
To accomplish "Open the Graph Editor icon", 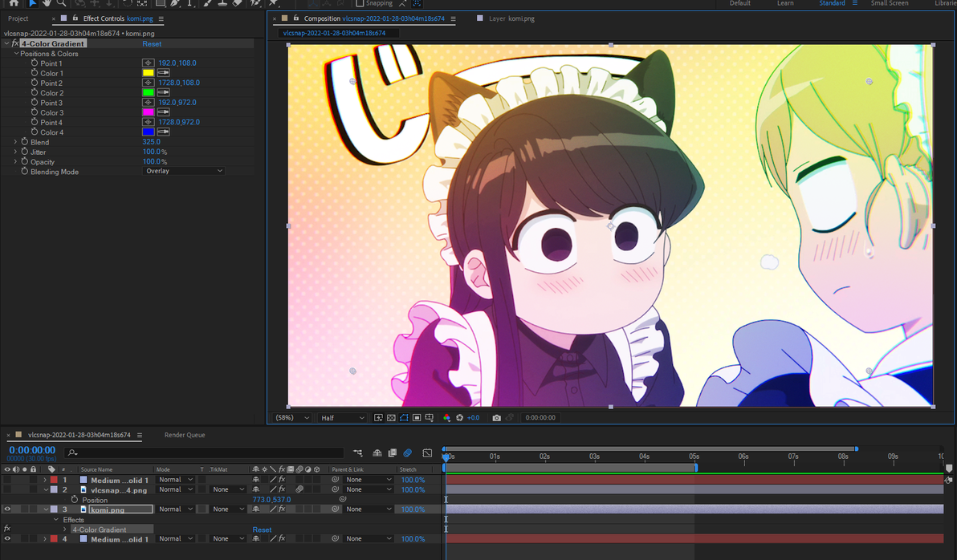I will coord(427,452).
